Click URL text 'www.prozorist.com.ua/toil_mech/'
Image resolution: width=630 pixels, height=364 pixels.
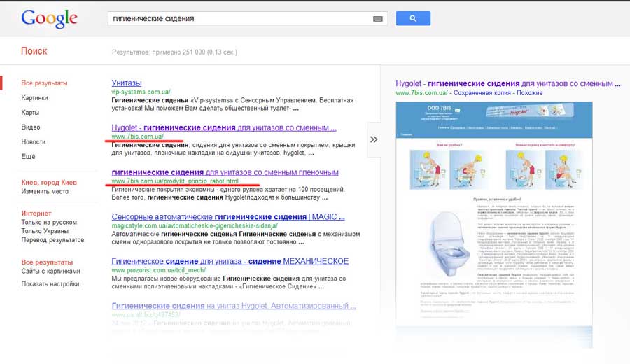pos(159,270)
